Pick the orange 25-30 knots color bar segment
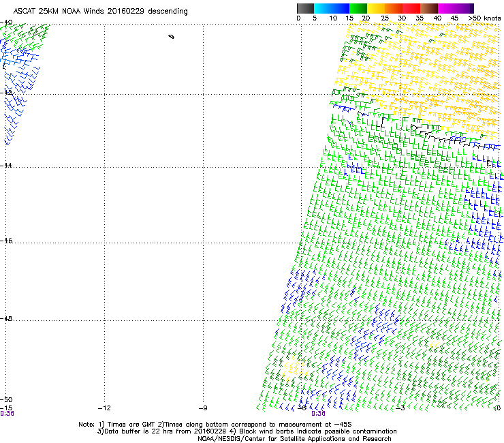Screen dimensions: 504x443 point(394,8)
